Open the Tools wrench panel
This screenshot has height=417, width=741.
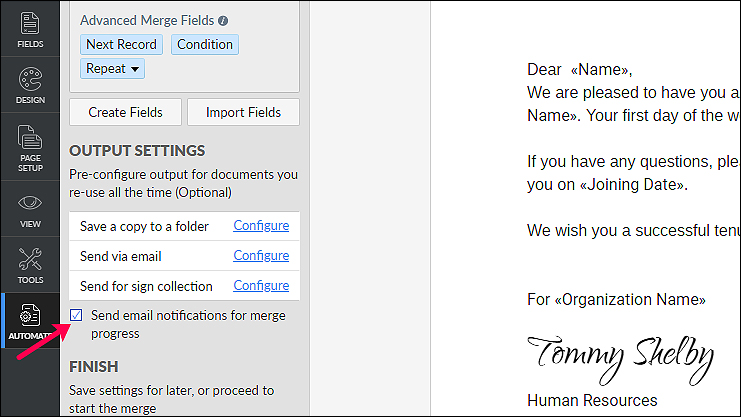30,265
